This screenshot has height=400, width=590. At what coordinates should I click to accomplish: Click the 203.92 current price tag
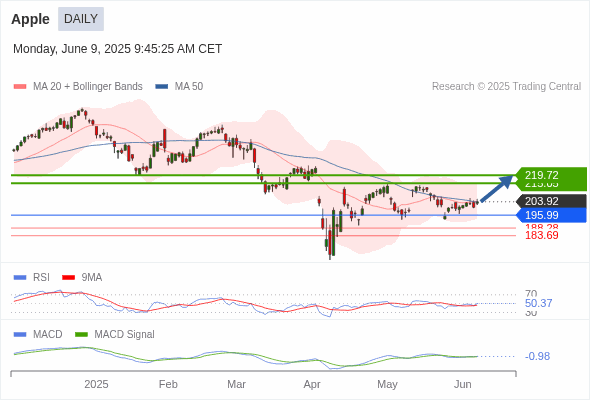click(551, 201)
